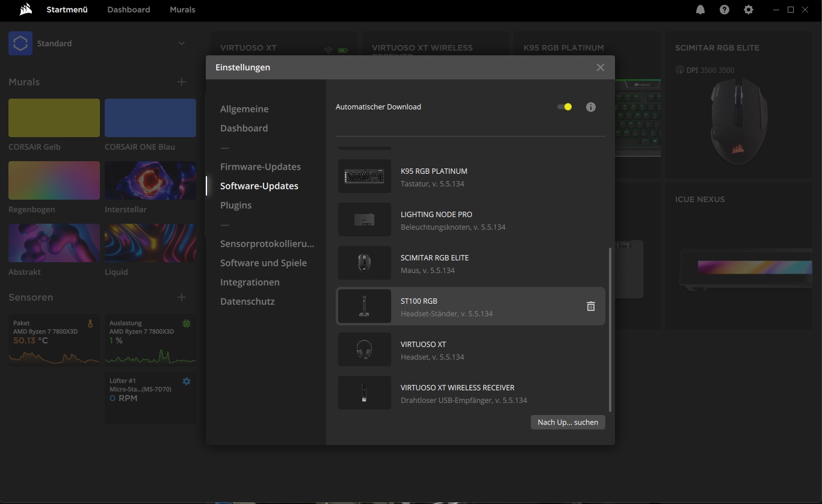This screenshot has height=504, width=822.
Task: Open the Auslastung CPU load sensor card
Action: click(150, 340)
